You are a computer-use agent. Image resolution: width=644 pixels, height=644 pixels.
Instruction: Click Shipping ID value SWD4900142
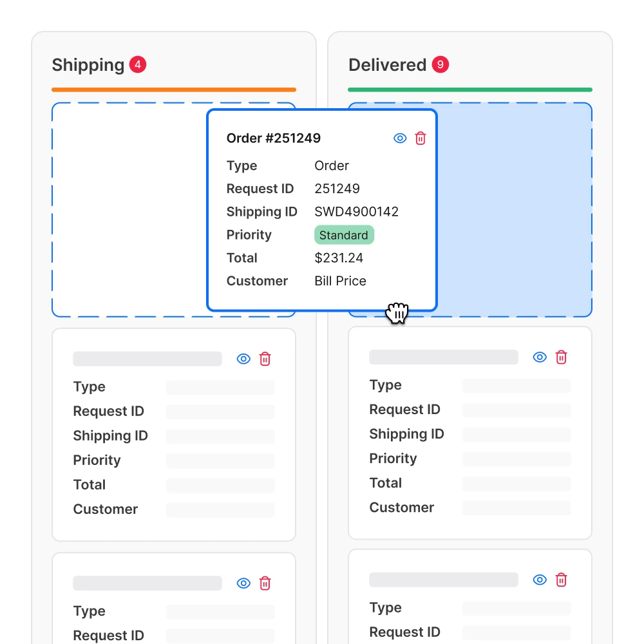click(356, 211)
